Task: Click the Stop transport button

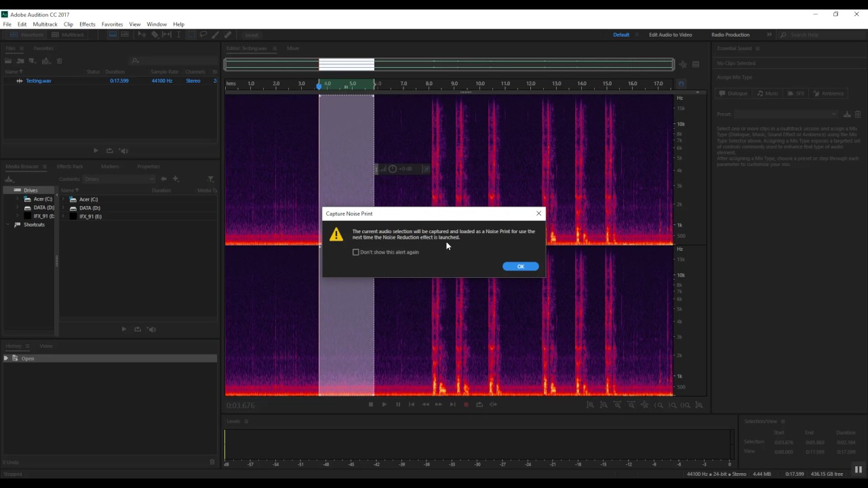Action: pyautogui.click(x=371, y=405)
